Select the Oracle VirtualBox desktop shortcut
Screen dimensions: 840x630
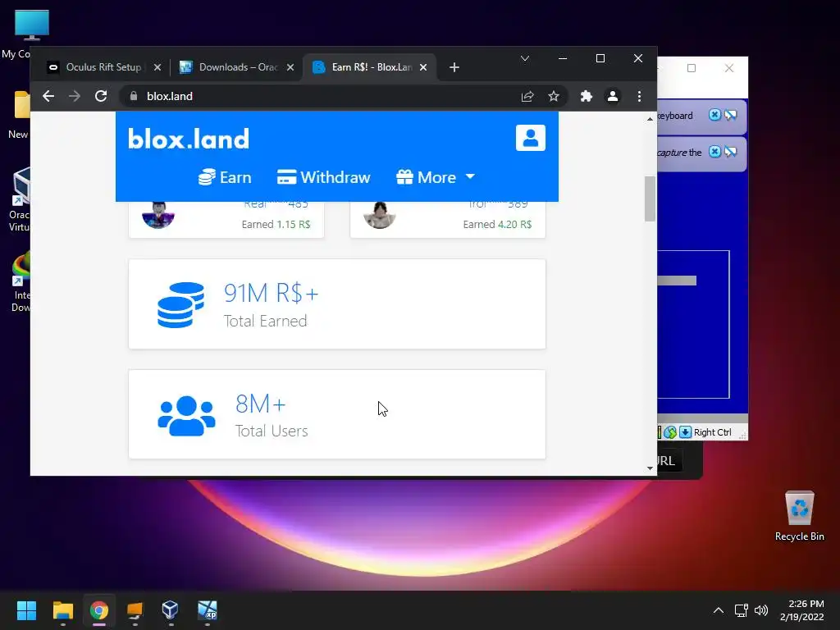click(x=20, y=199)
